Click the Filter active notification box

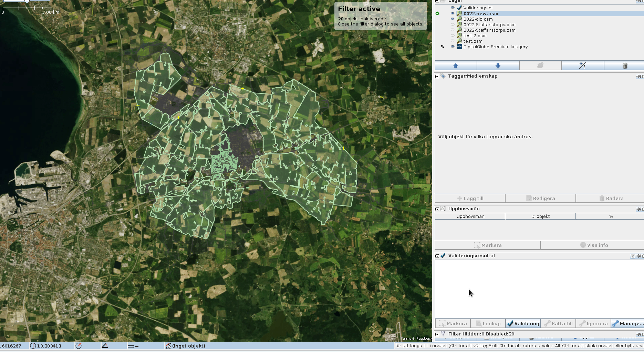coord(380,16)
